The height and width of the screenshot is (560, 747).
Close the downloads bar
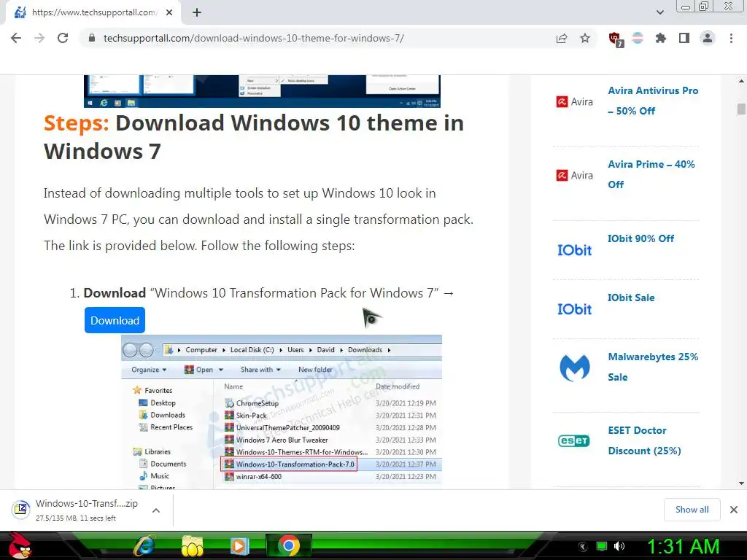tap(734, 510)
